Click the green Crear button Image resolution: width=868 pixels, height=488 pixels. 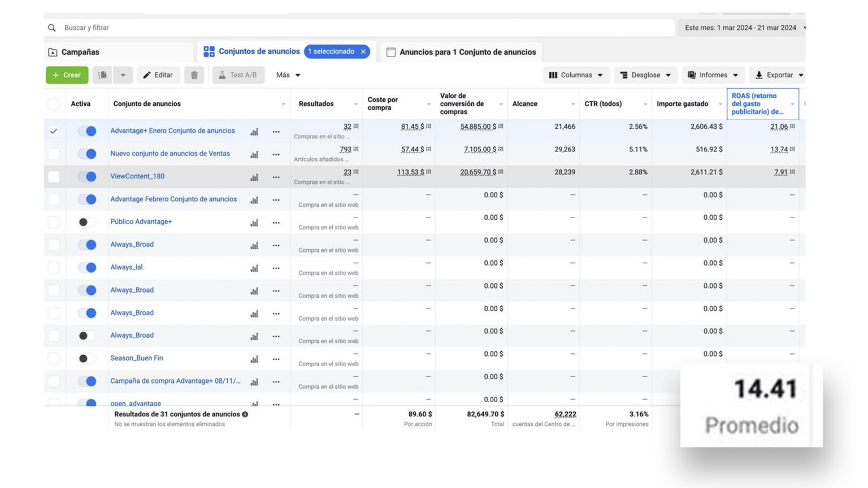67,75
